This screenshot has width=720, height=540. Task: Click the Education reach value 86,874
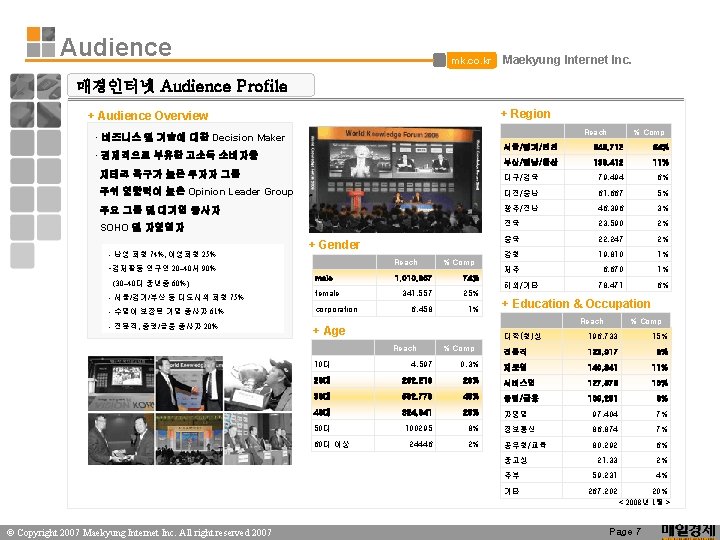[605, 429]
